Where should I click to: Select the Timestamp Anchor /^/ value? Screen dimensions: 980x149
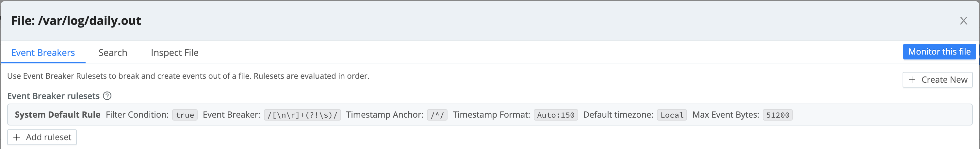(437, 115)
